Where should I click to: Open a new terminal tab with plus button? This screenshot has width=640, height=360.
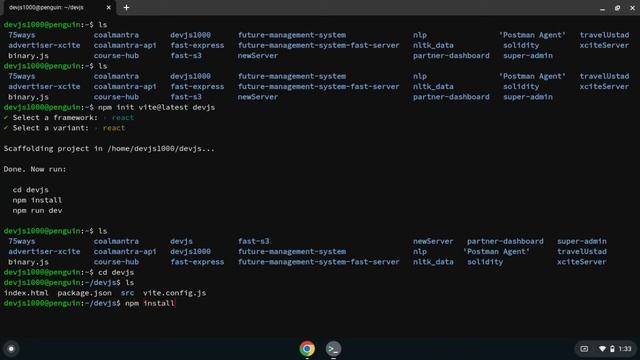click(126, 7)
